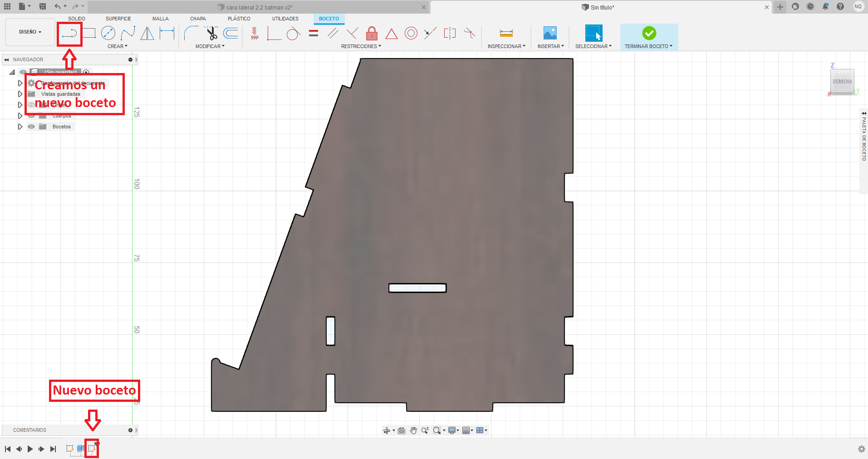Image resolution: width=868 pixels, height=459 pixels.
Task: Open the INSERTAR dropdown menu
Action: pos(551,46)
